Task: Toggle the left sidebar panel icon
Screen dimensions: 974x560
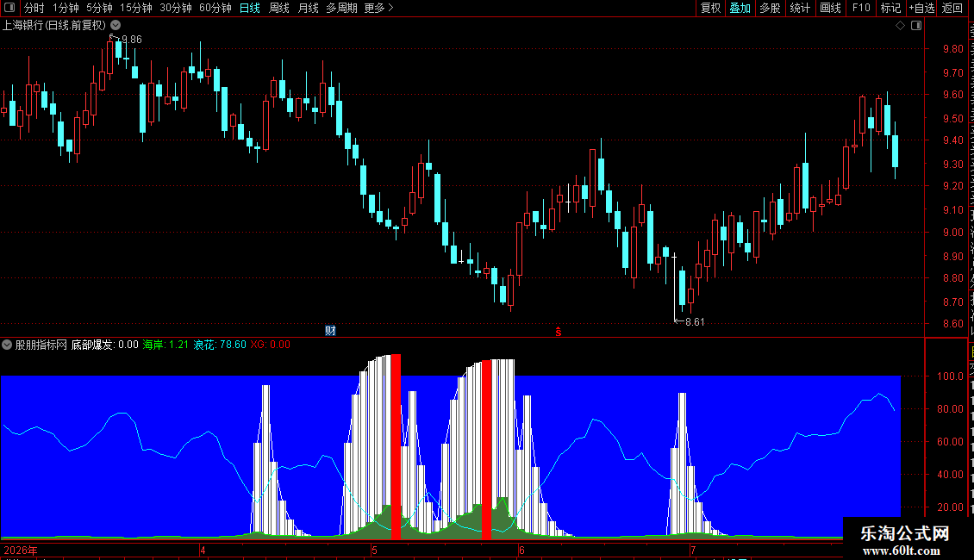Action: click(x=9, y=8)
